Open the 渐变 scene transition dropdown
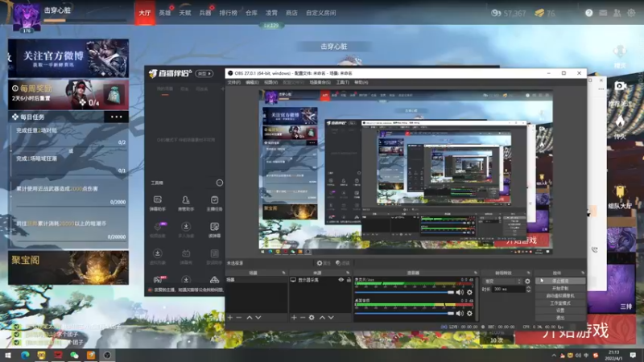The image size is (644, 362). tap(502, 282)
